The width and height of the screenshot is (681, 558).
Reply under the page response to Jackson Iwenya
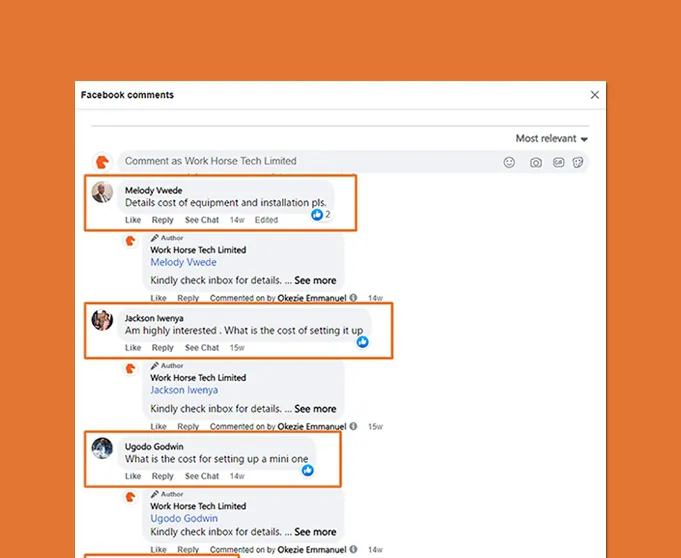pos(188,426)
